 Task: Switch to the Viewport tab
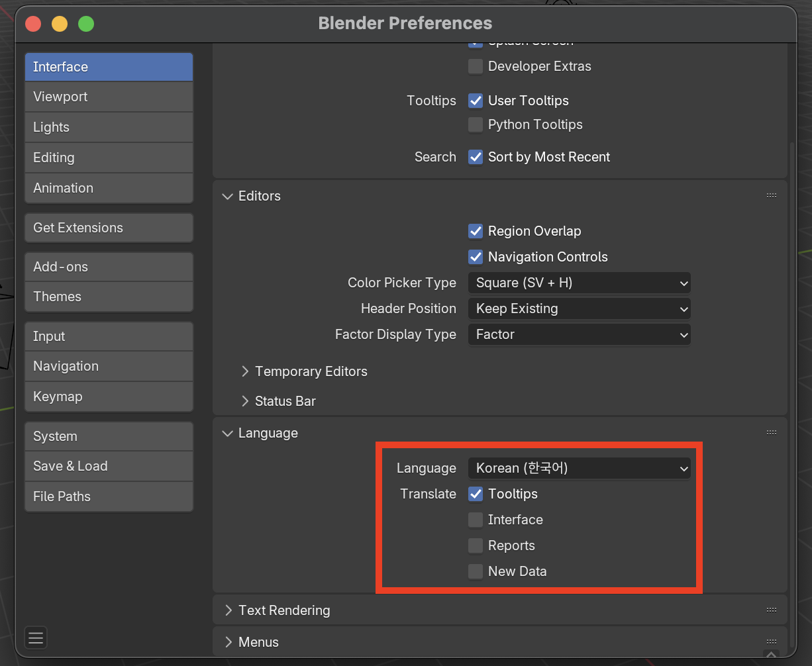pyautogui.click(x=109, y=97)
